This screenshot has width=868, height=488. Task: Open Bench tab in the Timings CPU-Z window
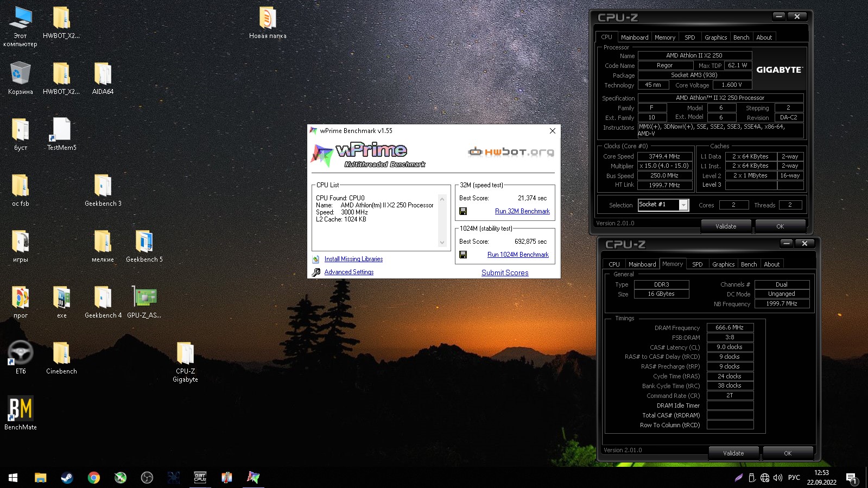pyautogui.click(x=749, y=264)
